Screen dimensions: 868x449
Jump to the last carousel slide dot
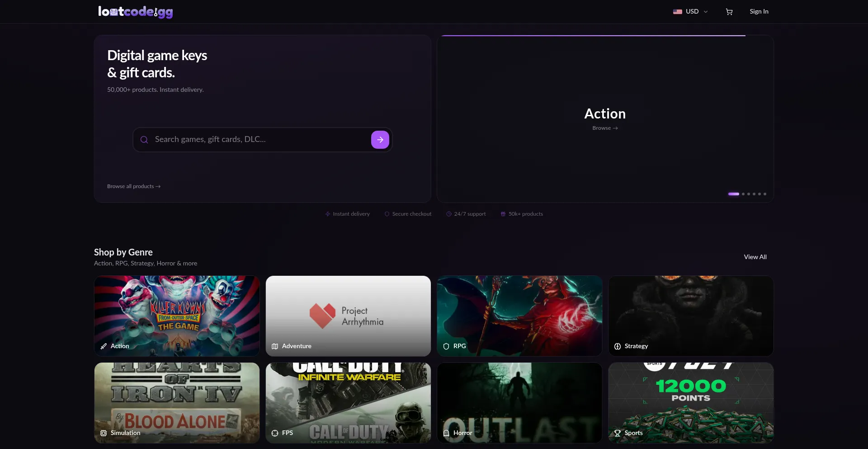pyautogui.click(x=765, y=194)
